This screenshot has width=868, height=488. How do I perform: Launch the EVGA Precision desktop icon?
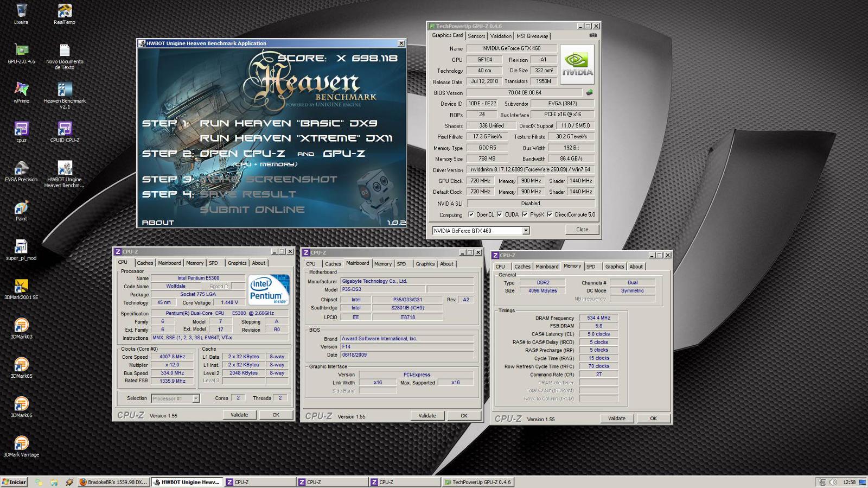[21, 171]
